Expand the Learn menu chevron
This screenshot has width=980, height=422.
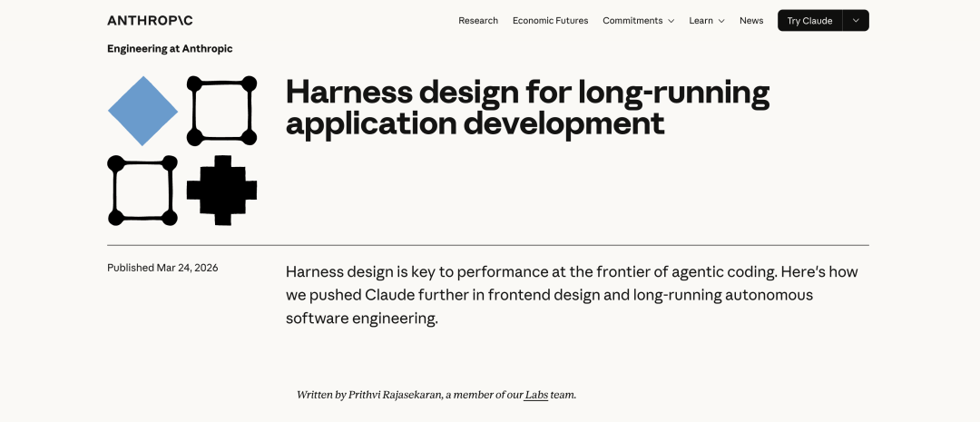(721, 21)
